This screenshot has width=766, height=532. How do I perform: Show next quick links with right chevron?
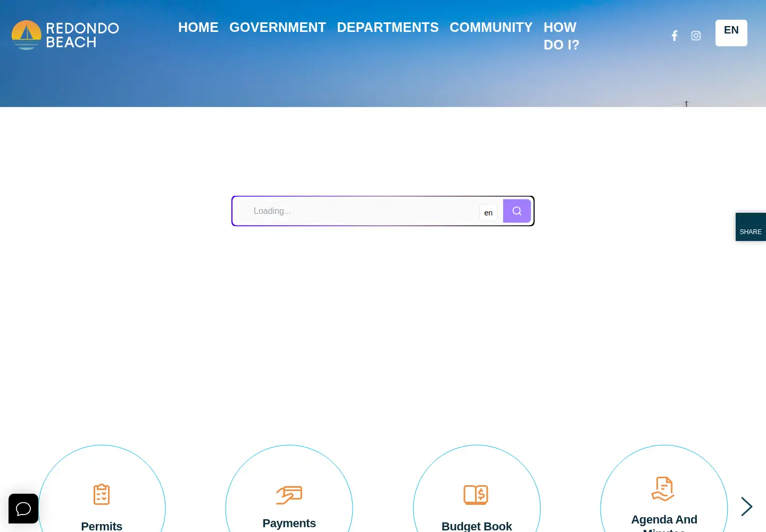(747, 506)
